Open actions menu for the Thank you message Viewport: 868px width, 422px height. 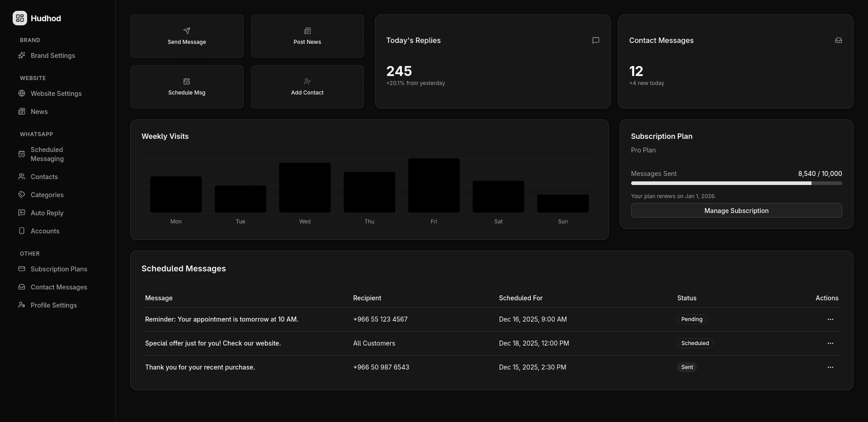(830, 367)
